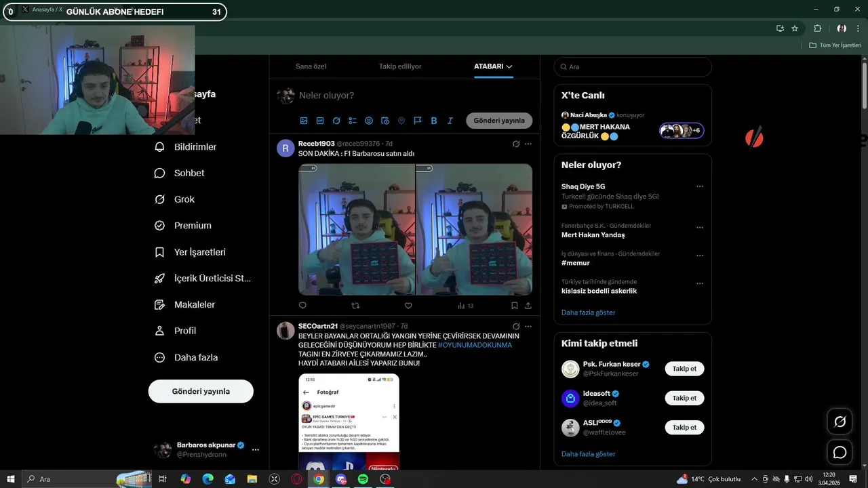Screen dimensions: 868x488
Task: Open the Windows Start menu
Action: click(11, 479)
